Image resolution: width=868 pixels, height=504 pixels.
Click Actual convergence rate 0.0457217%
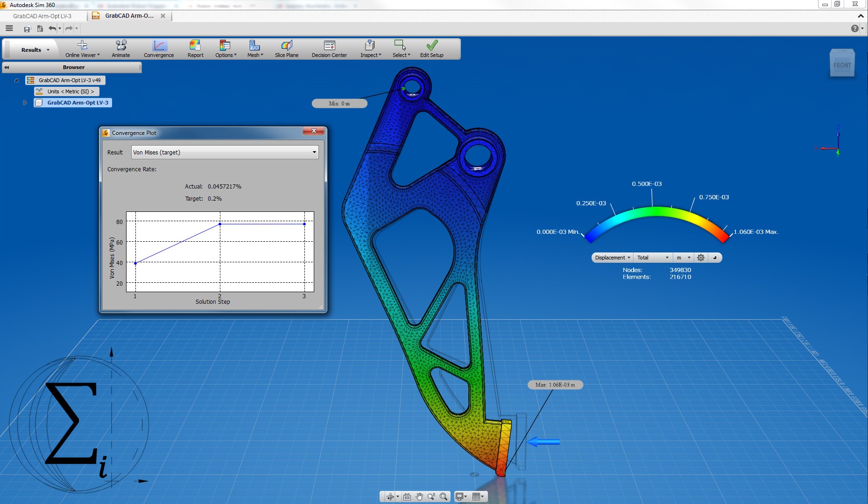click(x=225, y=186)
